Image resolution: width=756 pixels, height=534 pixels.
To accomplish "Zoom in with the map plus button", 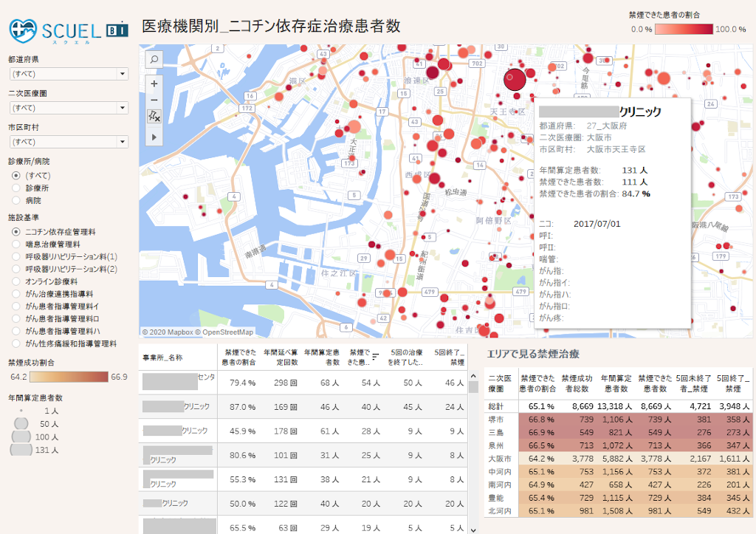I will 154,83.
